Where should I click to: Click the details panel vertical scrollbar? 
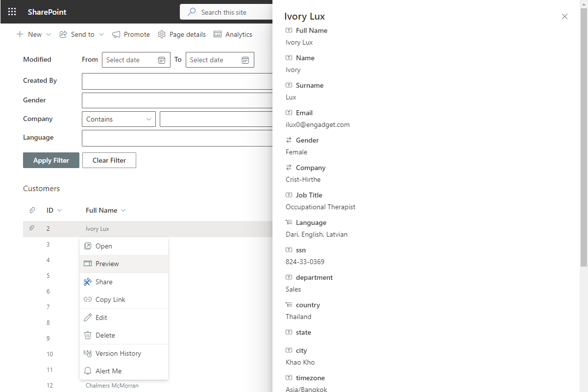point(584,137)
